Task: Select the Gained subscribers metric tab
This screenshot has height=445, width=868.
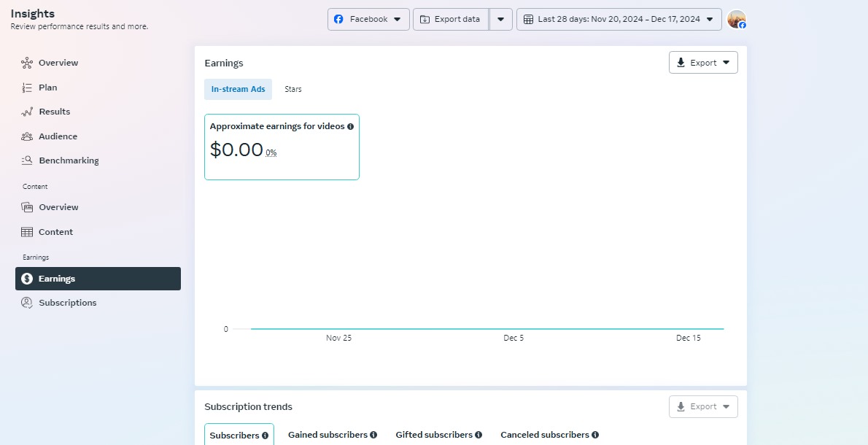Action: pyautogui.click(x=332, y=435)
